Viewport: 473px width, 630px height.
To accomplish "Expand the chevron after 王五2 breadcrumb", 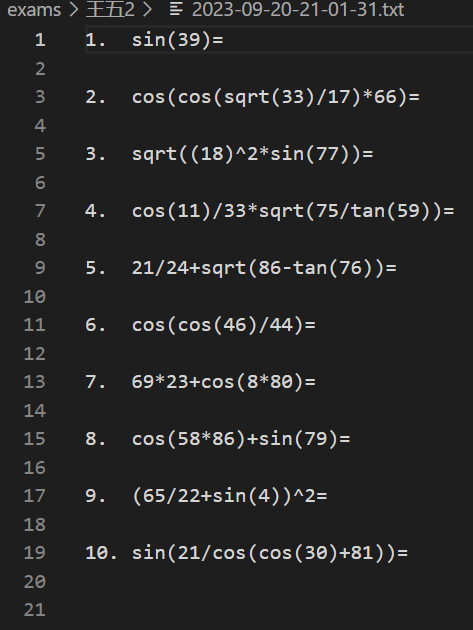I will click(x=147, y=9).
